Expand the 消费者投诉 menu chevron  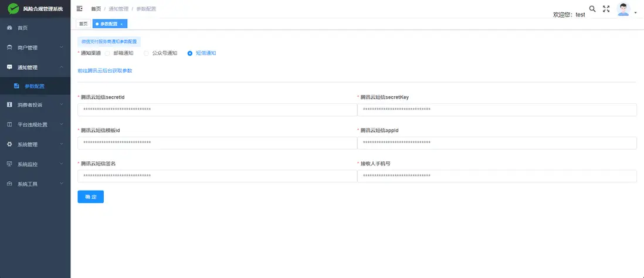click(61, 105)
